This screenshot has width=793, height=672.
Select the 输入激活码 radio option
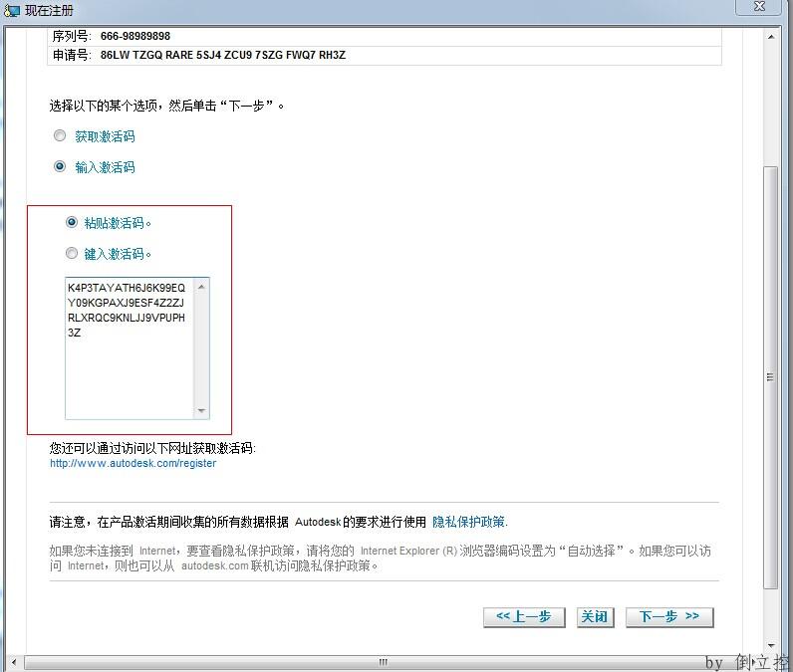pos(60,166)
